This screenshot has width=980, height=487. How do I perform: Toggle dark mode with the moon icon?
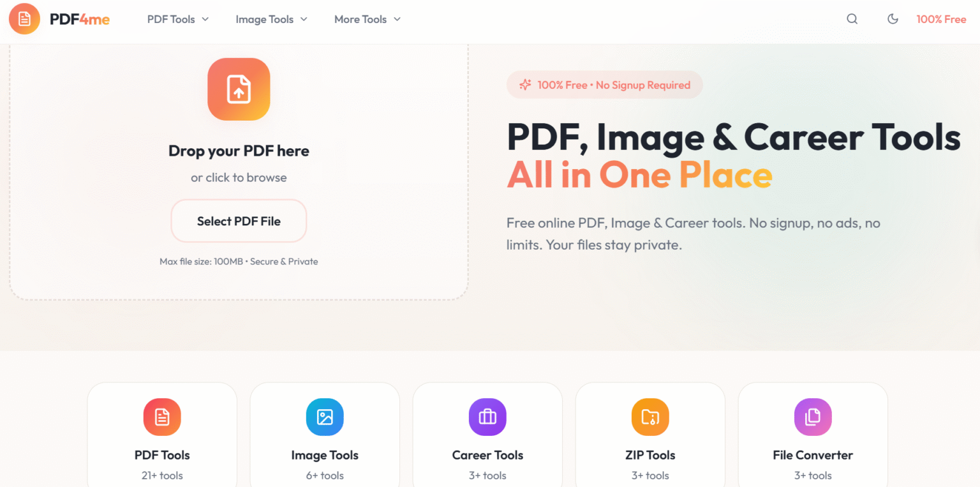click(893, 19)
